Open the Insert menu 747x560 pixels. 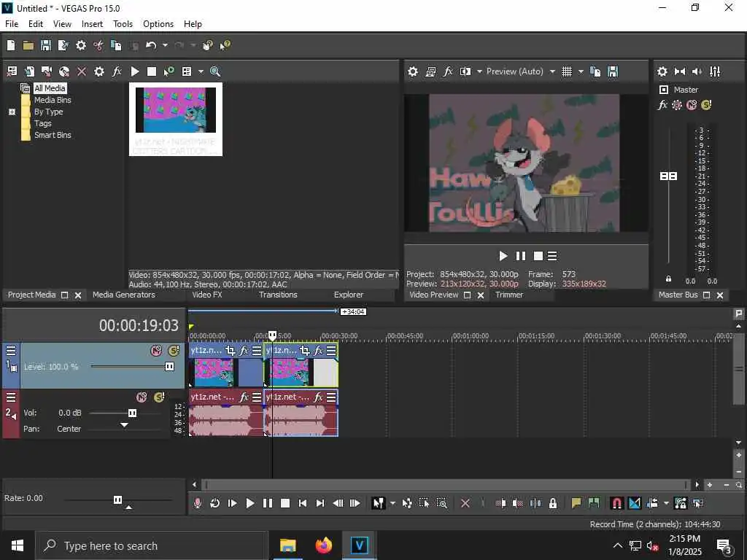tap(92, 24)
